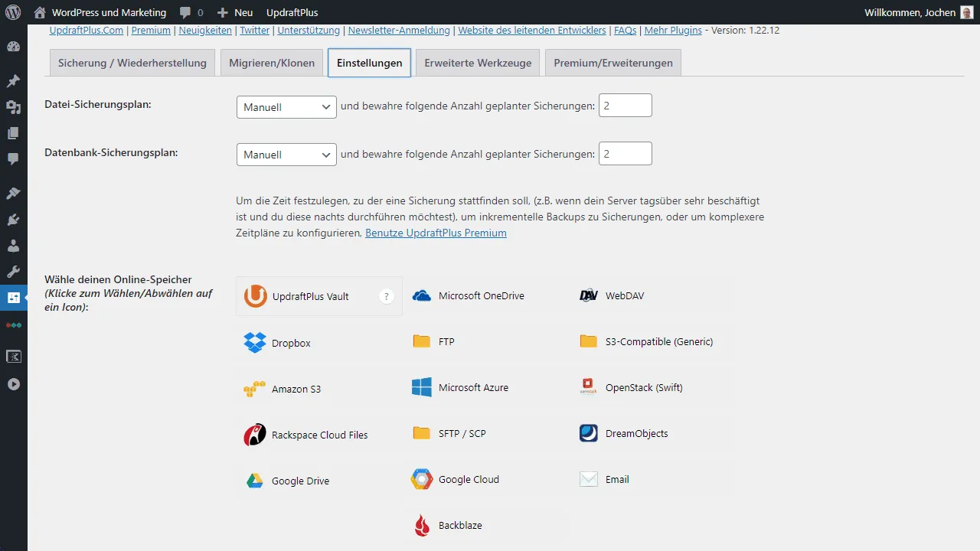The image size is (980, 551).
Task: Click the K-box sidebar icon
Action: click(13, 356)
